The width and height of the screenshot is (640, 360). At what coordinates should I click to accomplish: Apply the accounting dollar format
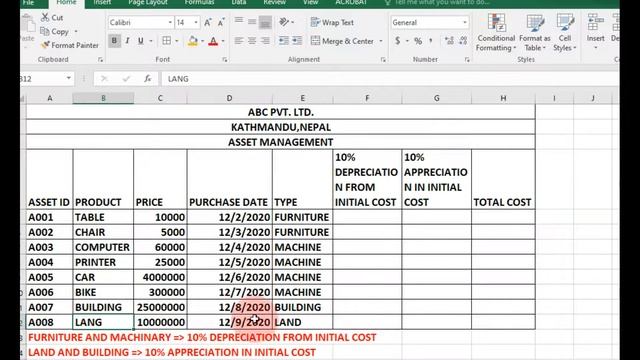coord(398,40)
